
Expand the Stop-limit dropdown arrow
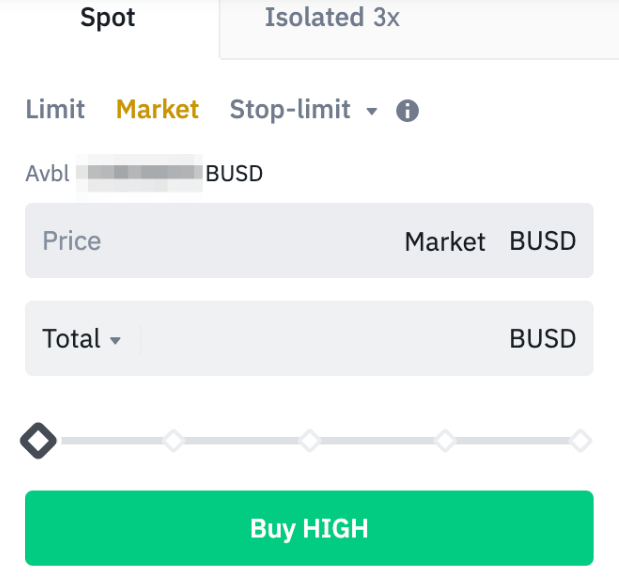click(x=371, y=111)
